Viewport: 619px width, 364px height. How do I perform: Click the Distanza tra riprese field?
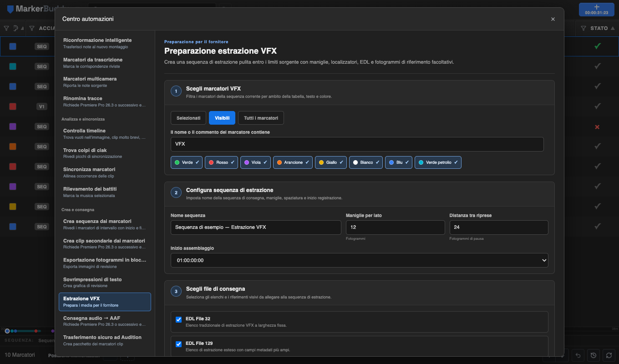(x=499, y=227)
